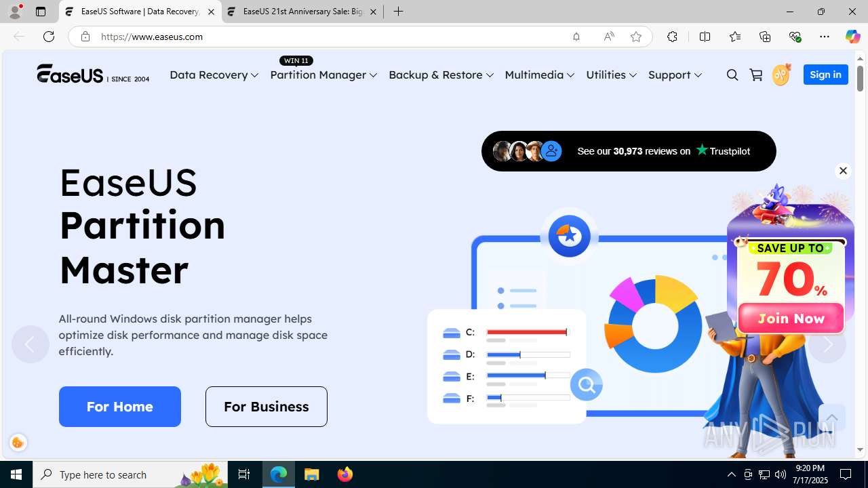Click the Windows taskbar search box
The width and height of the screenshot is (868, 488).
pos(130,474)
